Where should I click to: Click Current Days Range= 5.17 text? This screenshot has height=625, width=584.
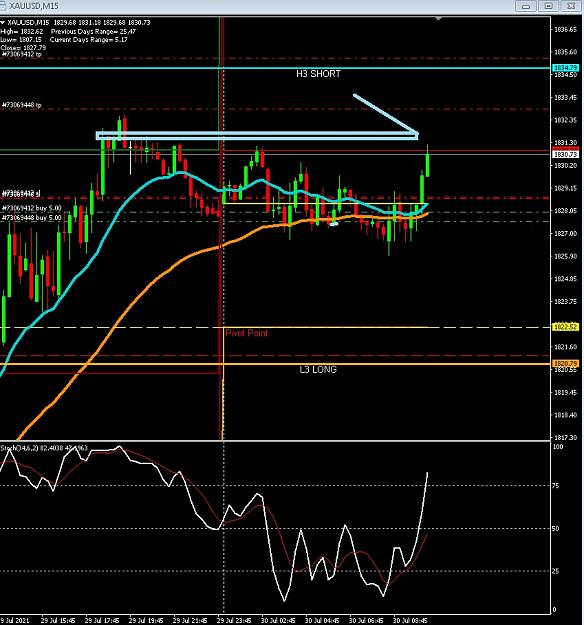88,40
